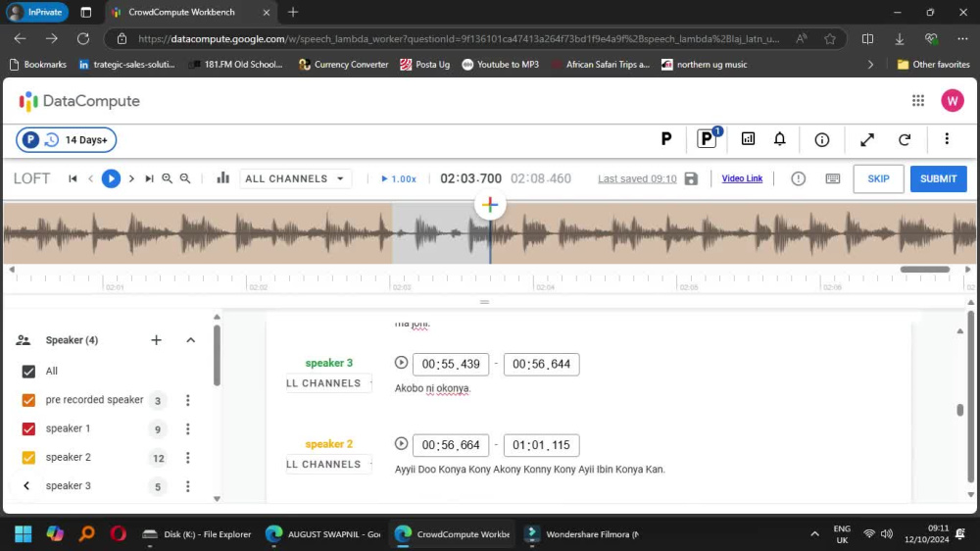The width and height of the screenshot is (980, 551).
Task: Toggle the pre recorded speaker checkbox
Action: [x=28, y=400]
